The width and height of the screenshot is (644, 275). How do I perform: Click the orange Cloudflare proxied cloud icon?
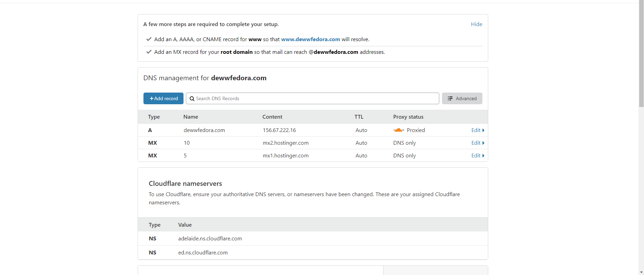coord(399,130)
